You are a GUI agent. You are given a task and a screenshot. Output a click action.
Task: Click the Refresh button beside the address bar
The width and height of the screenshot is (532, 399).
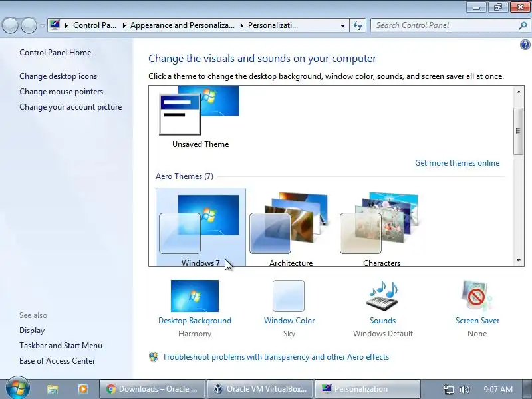click(x=358, y=25)
